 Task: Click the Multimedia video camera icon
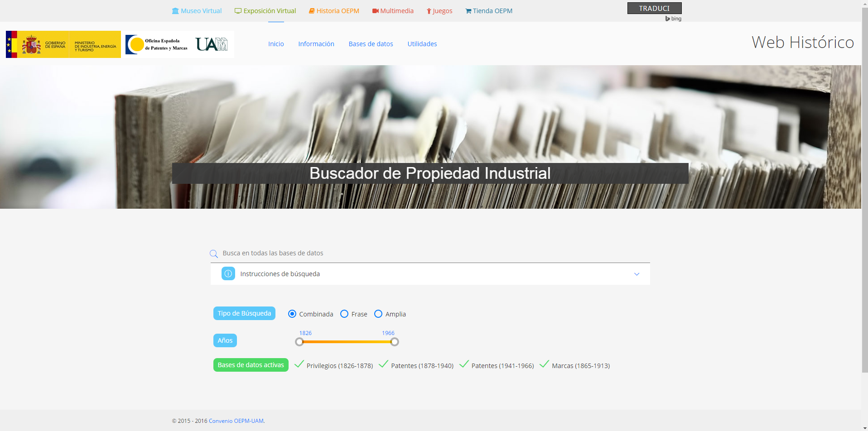(376, 11)
